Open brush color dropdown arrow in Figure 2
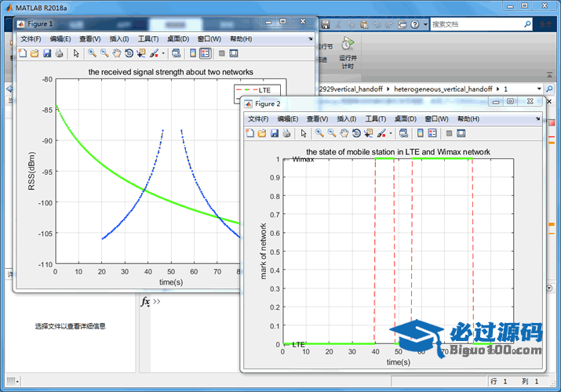Screen dimensions: 561x392 (391, 133)
